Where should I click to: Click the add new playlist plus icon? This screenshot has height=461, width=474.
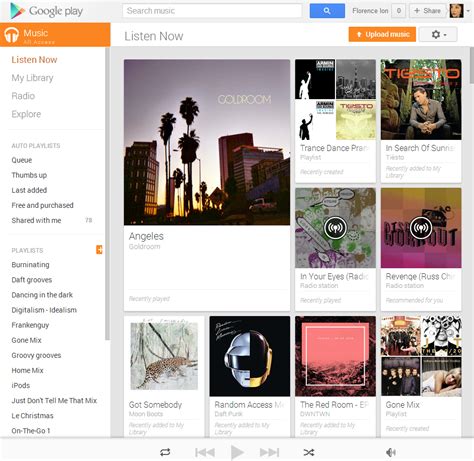coord(99,250)
